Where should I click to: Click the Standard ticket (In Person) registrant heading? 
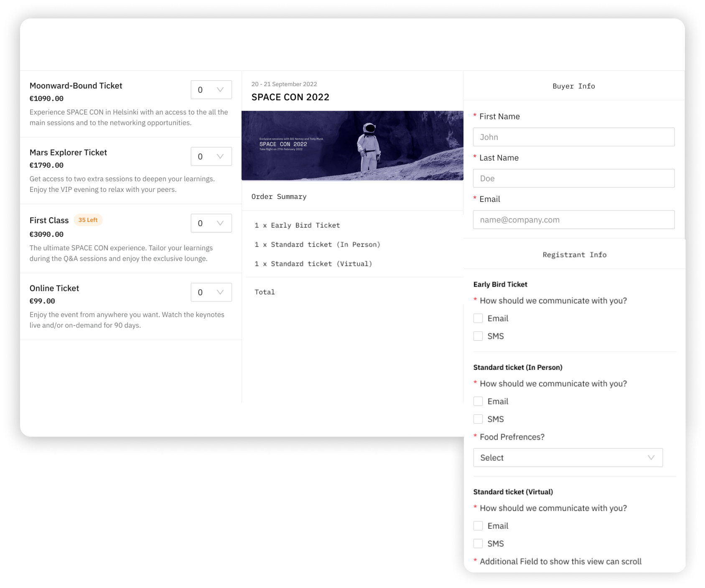518,367
